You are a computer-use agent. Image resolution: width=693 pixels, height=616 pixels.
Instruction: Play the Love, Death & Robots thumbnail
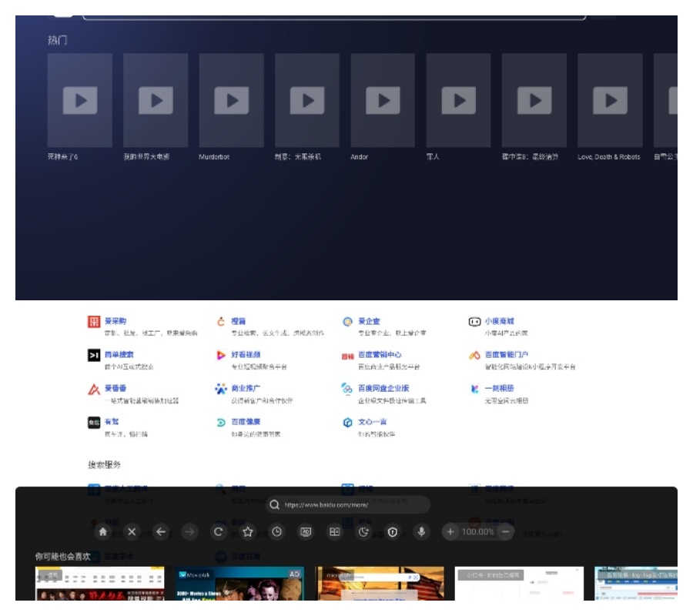pyautogui.click(x=610, y=100)
